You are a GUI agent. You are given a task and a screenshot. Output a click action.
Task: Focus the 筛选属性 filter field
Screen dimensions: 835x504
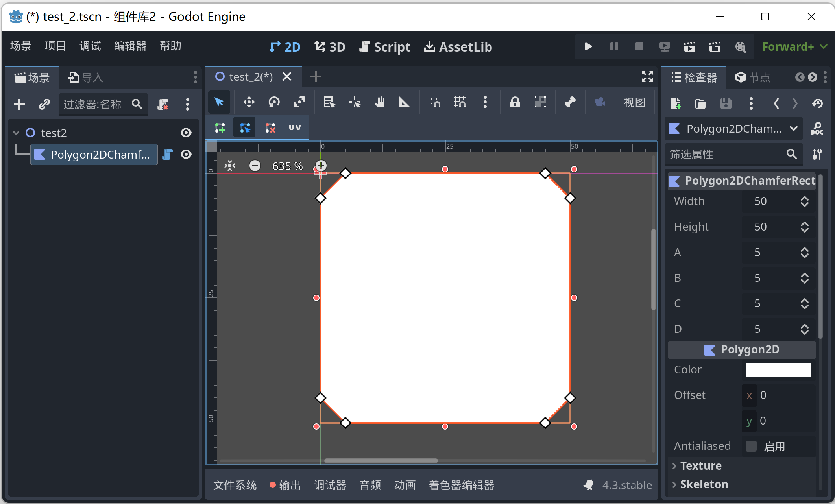734,154
